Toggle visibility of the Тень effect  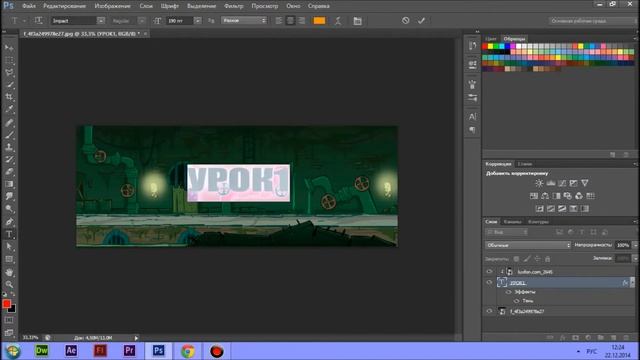click(x=517, y=301)
